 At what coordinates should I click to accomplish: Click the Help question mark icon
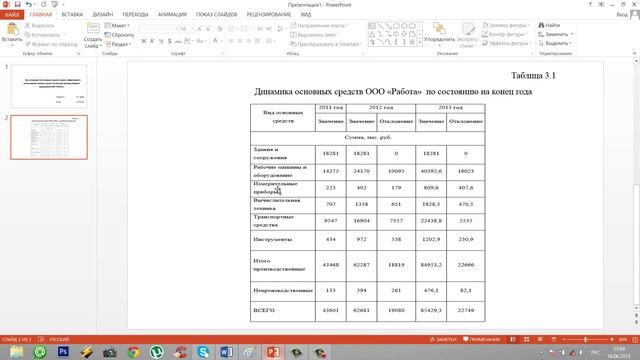pos(590,4)
